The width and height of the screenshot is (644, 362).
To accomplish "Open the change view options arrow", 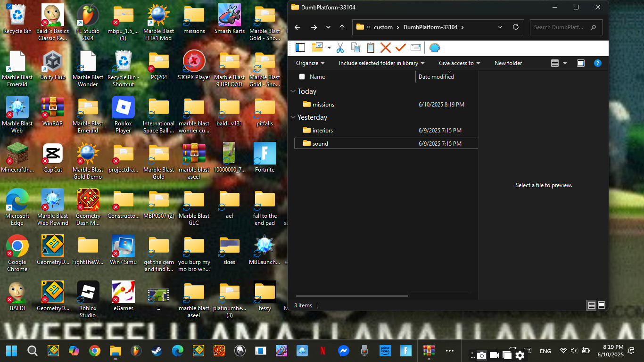I will coord(565,63).
